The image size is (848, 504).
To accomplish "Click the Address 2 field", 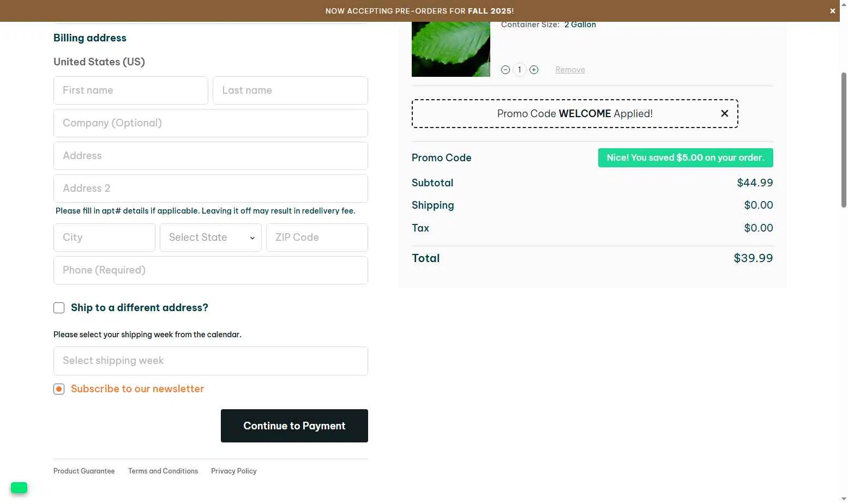I will click(211, 189).
